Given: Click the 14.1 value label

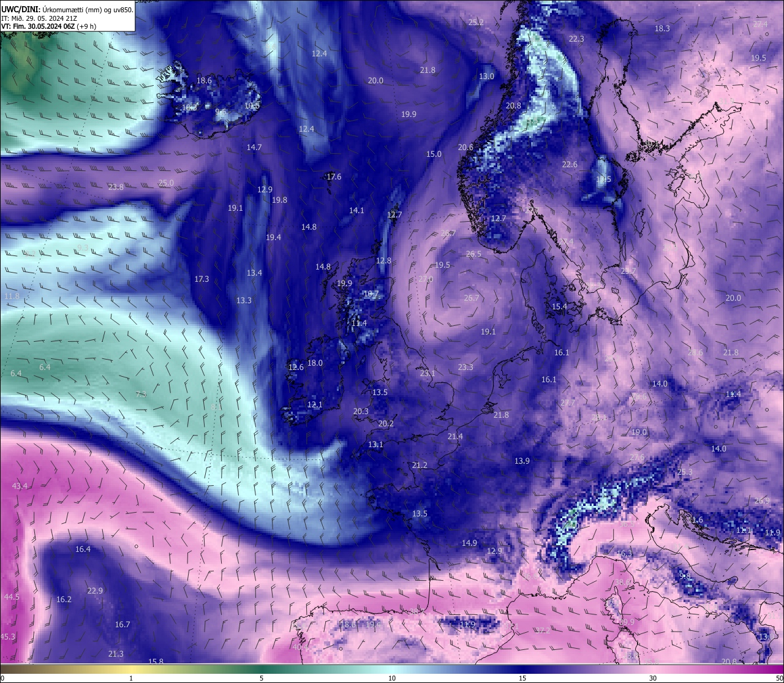Looking at the screenshot, I should pos(356,210).
